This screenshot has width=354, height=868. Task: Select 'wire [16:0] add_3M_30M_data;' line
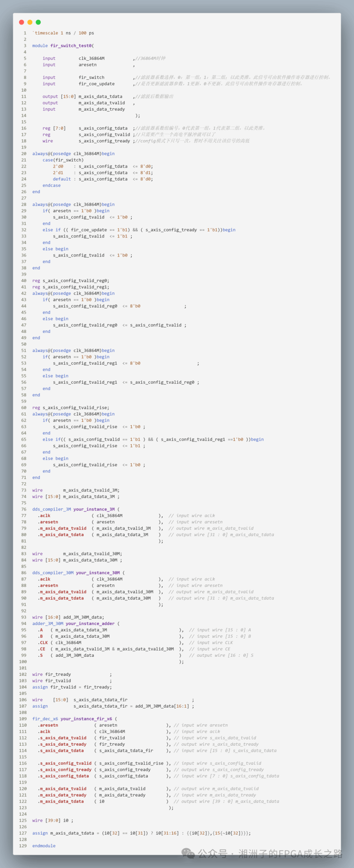[68, 617]
